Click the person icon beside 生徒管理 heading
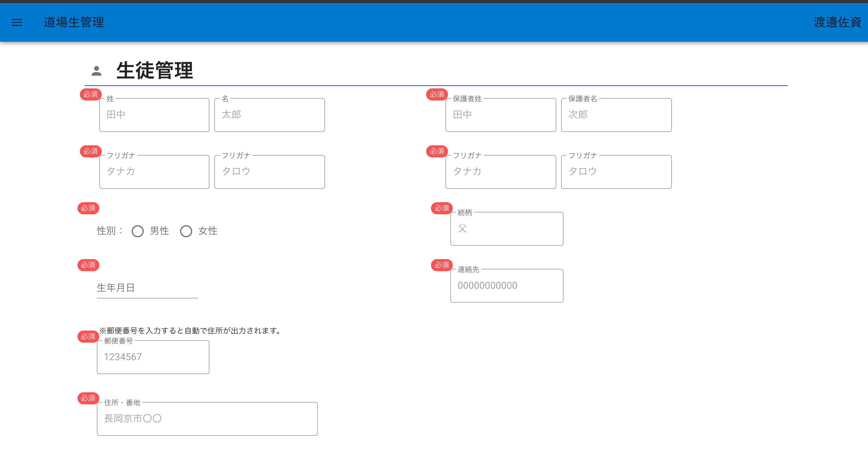Image resolution: width=868 pixels, height=451 pixels. [96, 71]
